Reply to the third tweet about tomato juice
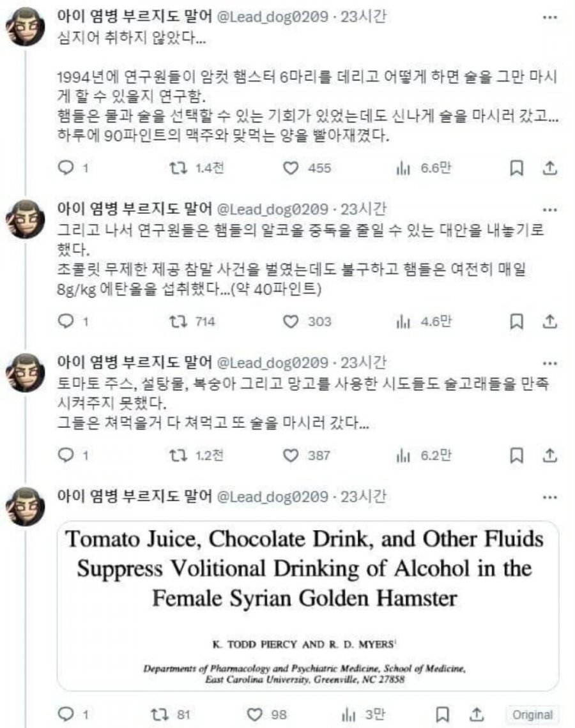 coord(66,455)
